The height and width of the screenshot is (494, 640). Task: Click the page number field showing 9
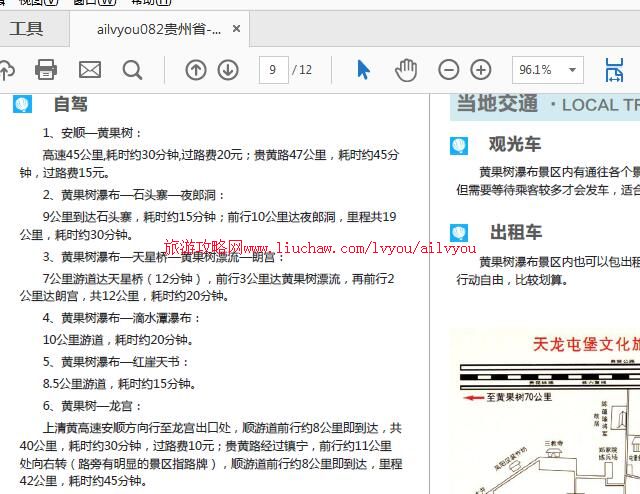(x=272, y=70)
